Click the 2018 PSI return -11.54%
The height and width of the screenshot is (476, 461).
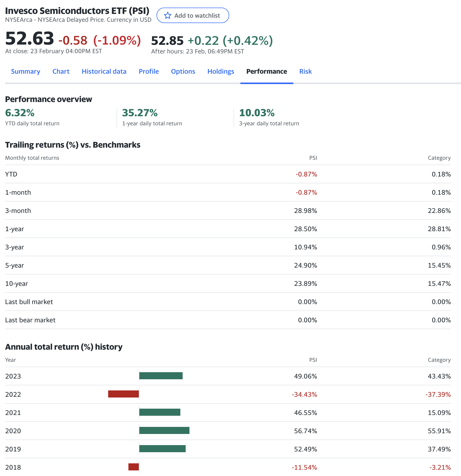tap(304, 467)
